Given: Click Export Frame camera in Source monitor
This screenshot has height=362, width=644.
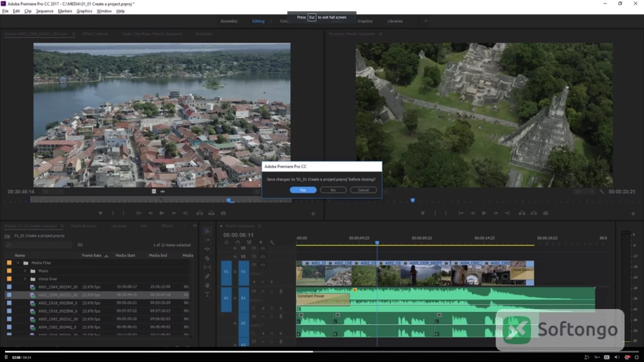Looking at the screenshot, I should (x=223, y=213).
